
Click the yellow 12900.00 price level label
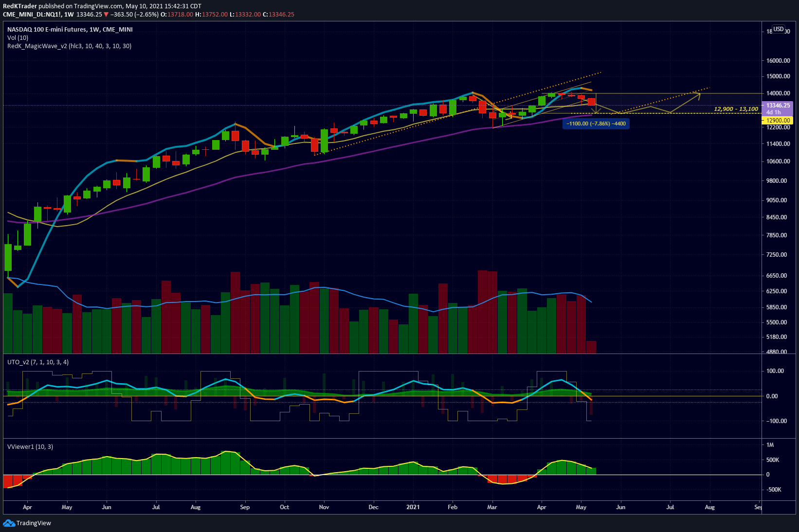[x=778, y=120]
